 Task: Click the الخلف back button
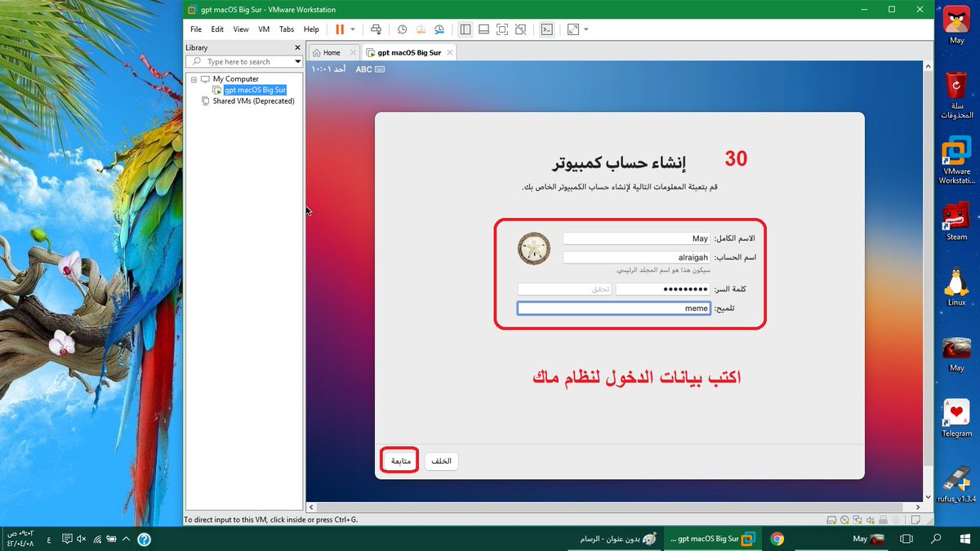point(442,461)
